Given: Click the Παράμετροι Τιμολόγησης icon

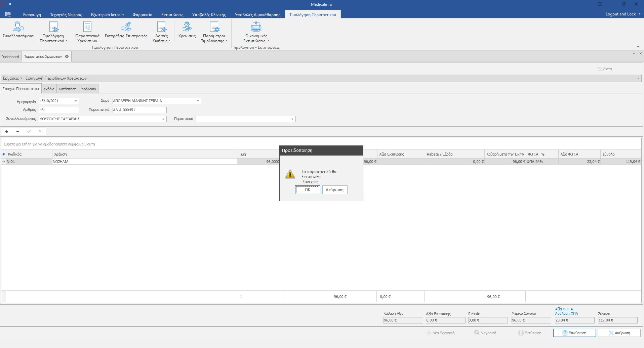Looking at the screenshot, I should (x=214, y=27).
